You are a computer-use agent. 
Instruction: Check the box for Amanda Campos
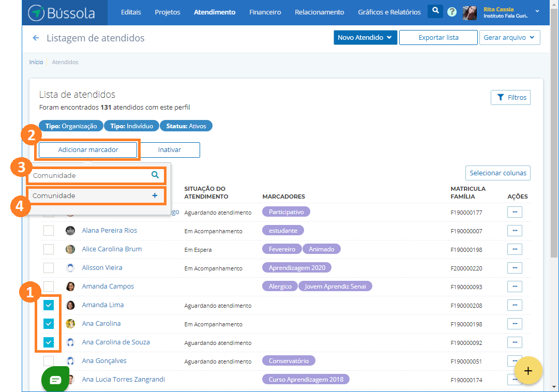(x=49, y=286)
